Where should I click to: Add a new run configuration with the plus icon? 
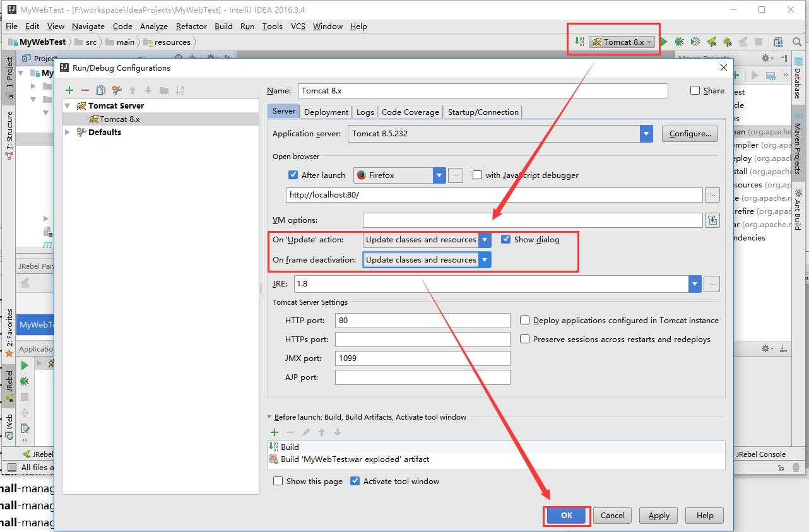(x=69, y=90)
